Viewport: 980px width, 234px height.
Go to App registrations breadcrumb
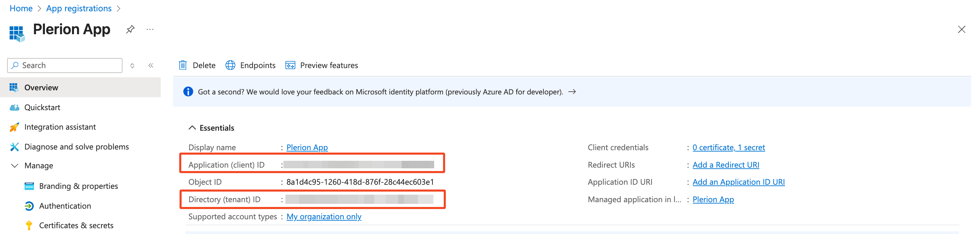pyautogui.click(x=79, y=8)
